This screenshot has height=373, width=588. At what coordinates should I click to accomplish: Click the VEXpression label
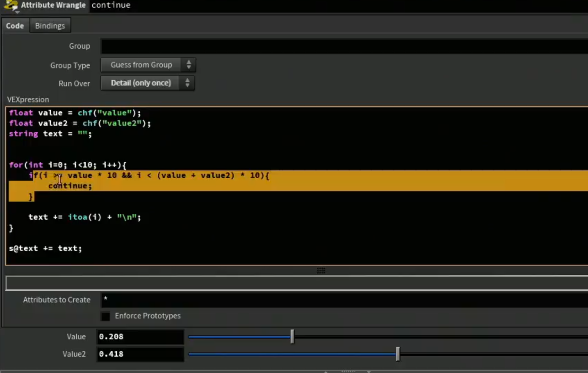(28, 99)
